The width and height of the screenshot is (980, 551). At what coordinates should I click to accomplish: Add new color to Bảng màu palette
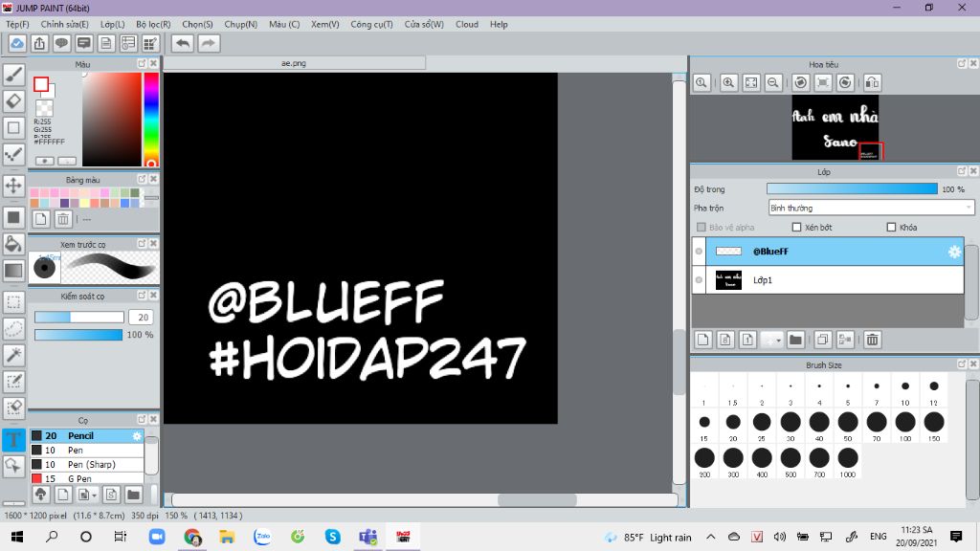click(40, 219)
